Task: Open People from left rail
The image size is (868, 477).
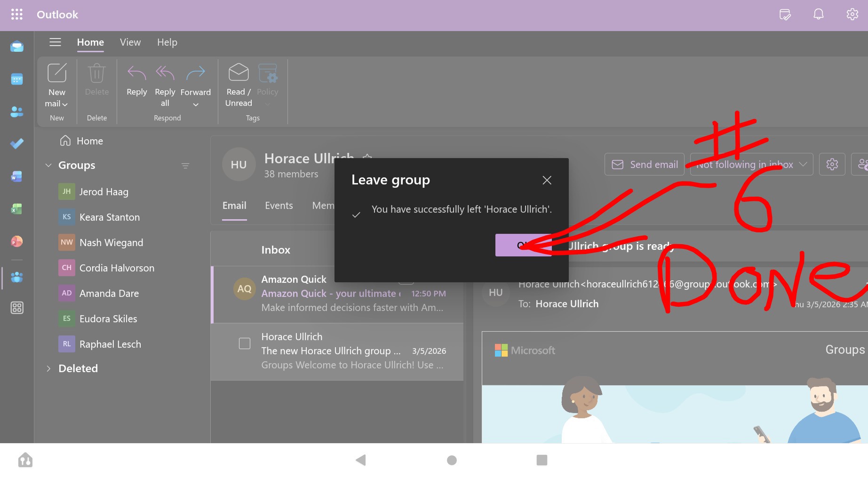Action: click(x=17, y=111)
